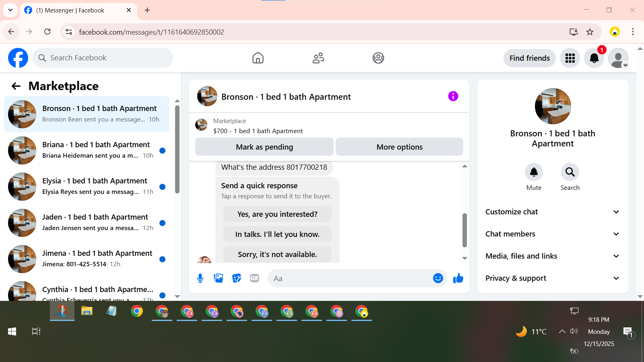Click the yellow profile extension icon

coord(615,32)
